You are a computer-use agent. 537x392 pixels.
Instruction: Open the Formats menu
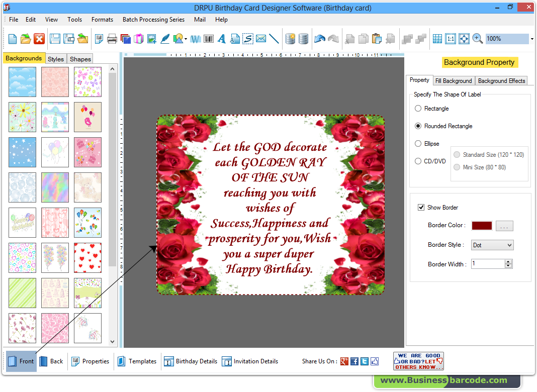(x=102, y=20)
